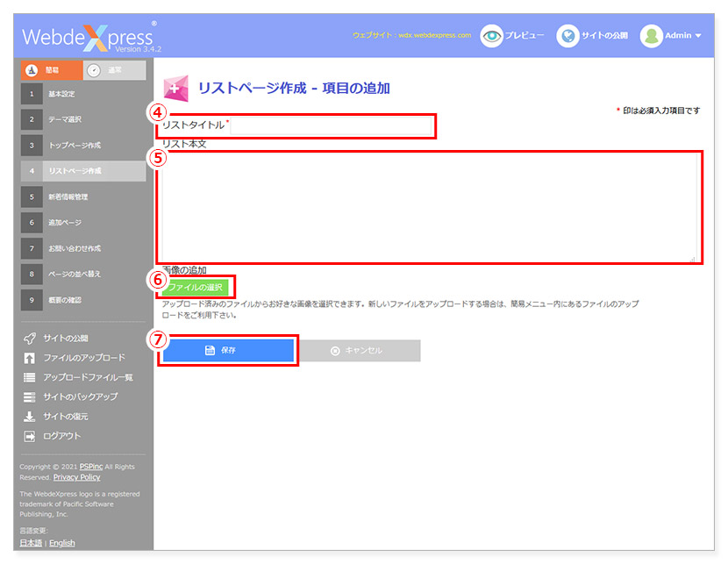Open step 9 概要の確認

pos(83,300)
